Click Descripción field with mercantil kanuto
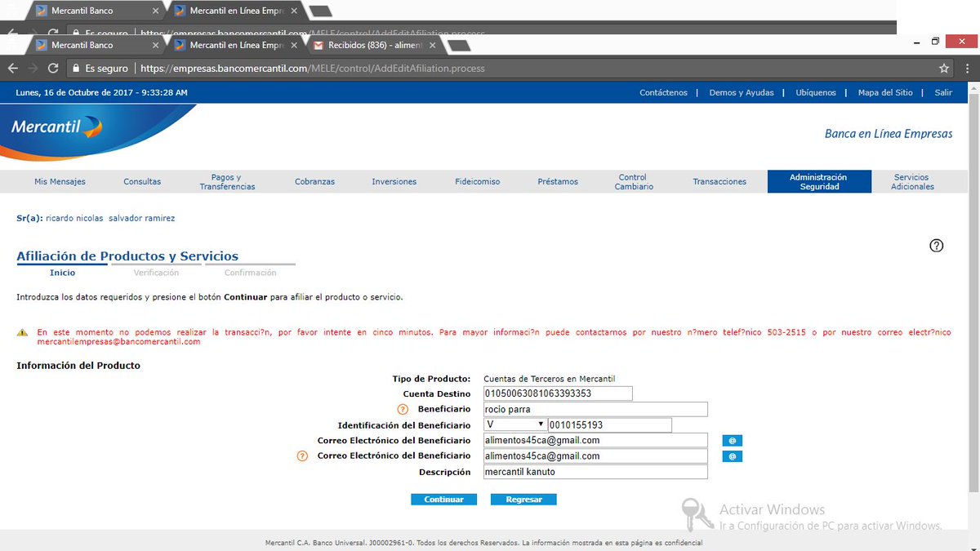The width and height of the screenshot is (980, 551). pyautogui.click(x=595, y=472)
